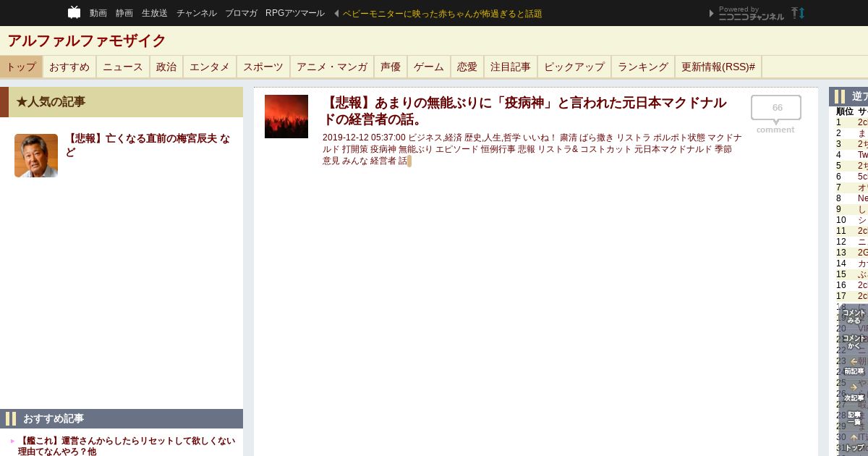
Task: Click the small badge after article tags
Action: pos(409,161)
